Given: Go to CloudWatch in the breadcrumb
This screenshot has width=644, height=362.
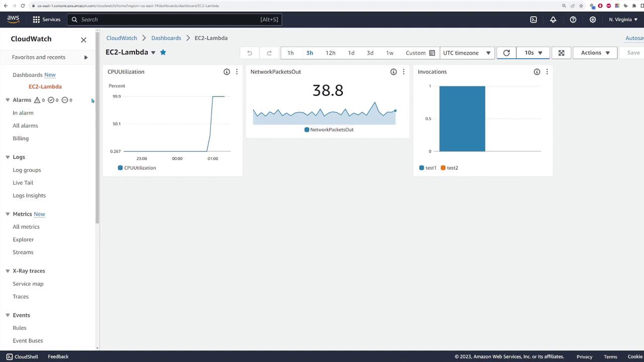Looking at the screenshot, I should [121, 38].
